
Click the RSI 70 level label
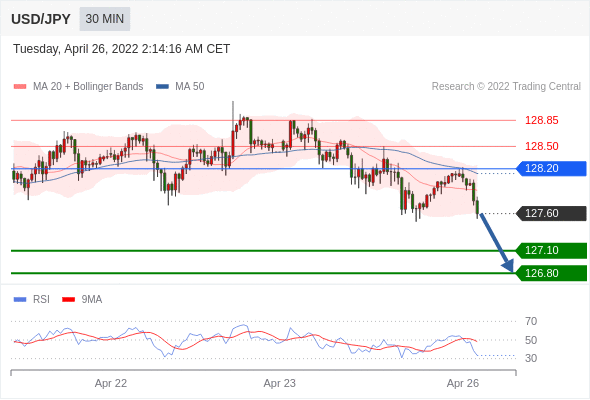coord(531,321)
